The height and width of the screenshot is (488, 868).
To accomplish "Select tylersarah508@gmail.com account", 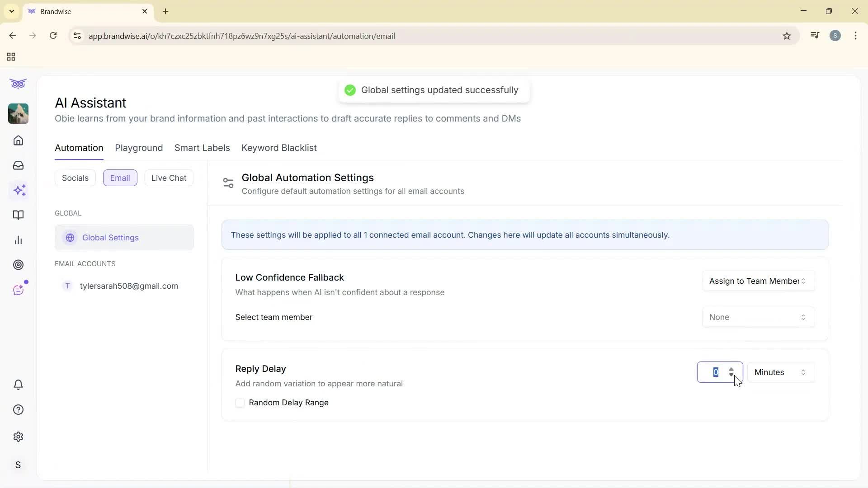I will click(129, 286).
